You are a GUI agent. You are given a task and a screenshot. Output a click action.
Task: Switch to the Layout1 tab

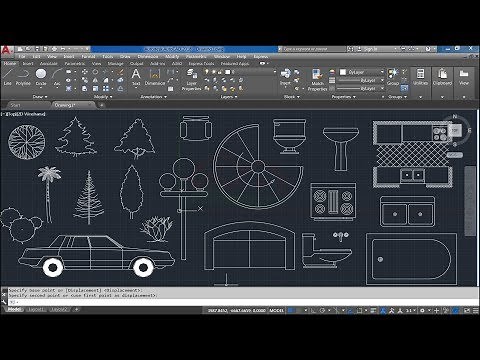pos(36,310)
